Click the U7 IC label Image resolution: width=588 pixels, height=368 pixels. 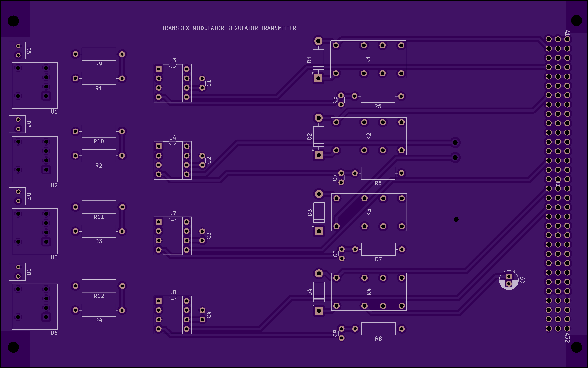point(173,213)
